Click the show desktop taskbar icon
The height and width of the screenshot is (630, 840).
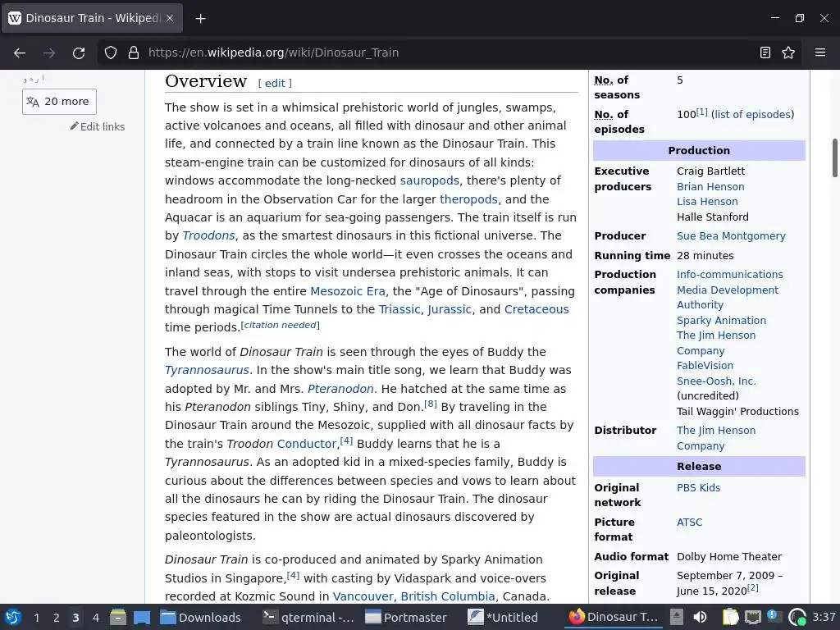point(142,617)
